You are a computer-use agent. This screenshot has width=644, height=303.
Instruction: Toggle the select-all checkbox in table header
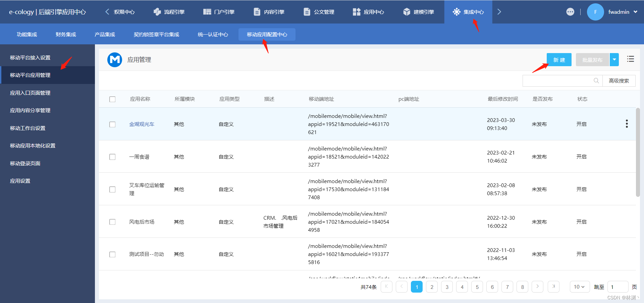coord(112,99)
